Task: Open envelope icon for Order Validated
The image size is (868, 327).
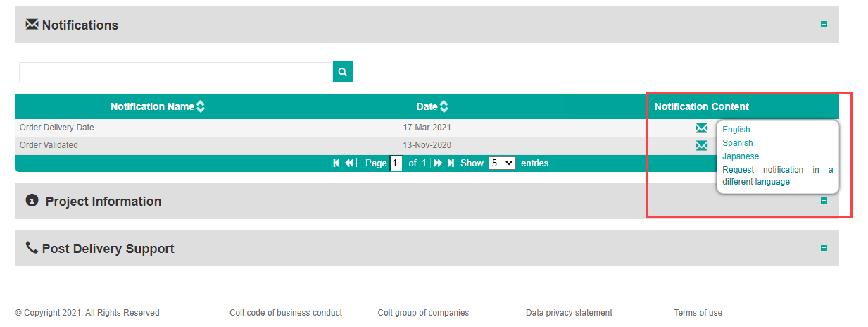Action: (x=701, y=146)
